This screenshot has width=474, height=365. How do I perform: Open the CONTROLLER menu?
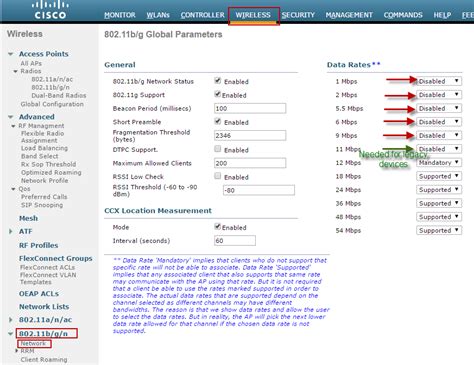[x=203, y=15]
